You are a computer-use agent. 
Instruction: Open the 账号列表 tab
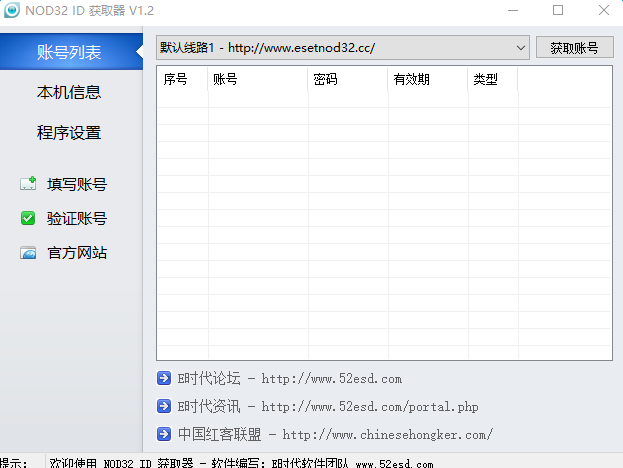69,52
